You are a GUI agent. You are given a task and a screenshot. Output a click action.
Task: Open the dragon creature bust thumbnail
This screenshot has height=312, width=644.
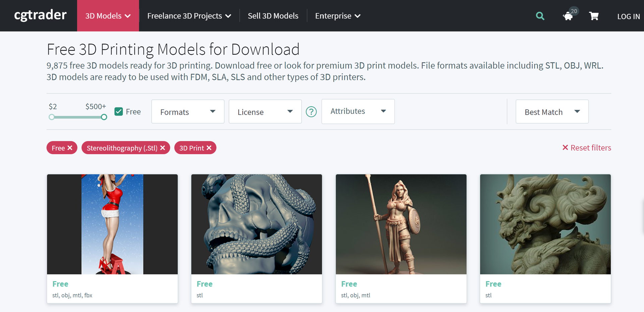click(545, 224)
